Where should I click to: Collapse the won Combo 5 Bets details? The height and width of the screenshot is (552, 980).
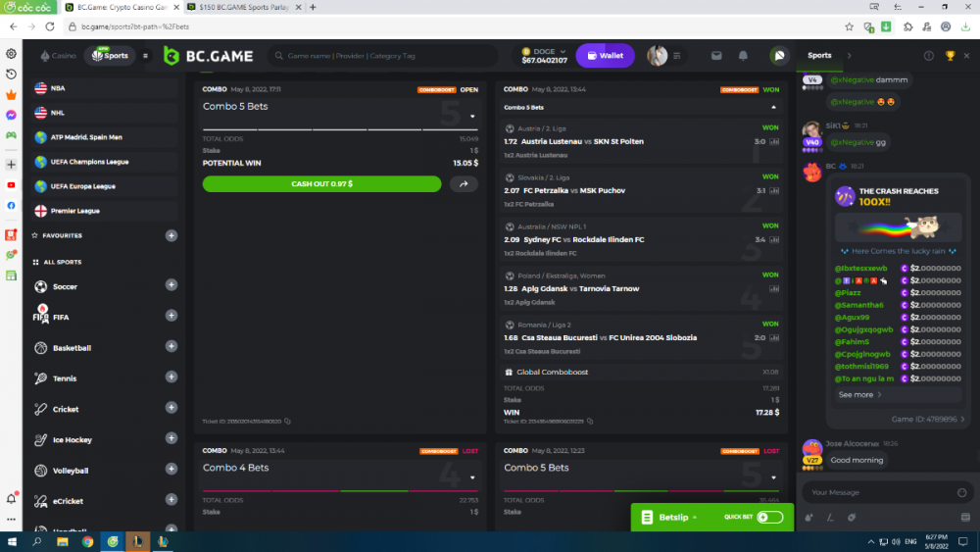pyautogui.click(x=773, y=107)
